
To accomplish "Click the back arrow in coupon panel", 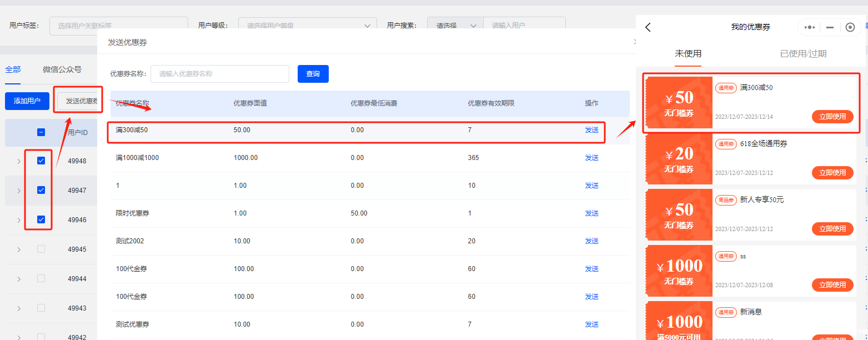I will (648, 27).
